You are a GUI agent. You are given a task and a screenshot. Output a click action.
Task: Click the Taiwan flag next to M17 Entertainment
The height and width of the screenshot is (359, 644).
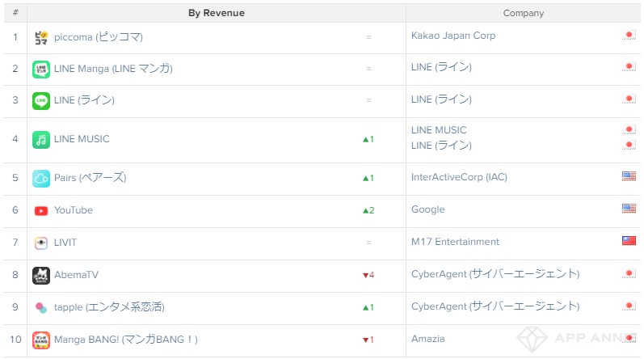pos(629,240)
